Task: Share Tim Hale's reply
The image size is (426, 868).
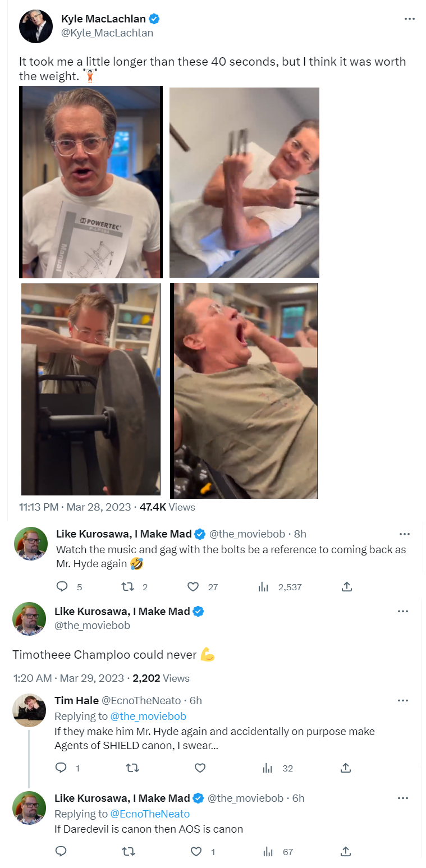Action: click(346, 768)
